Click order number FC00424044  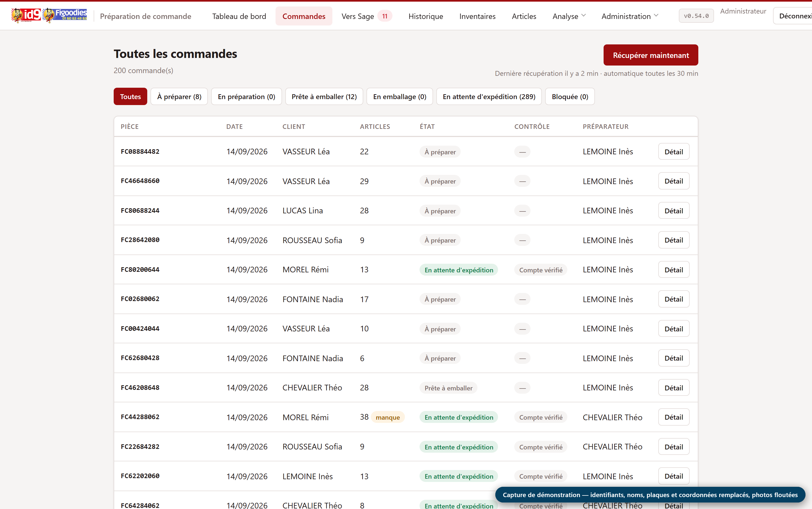pos(140,329)
